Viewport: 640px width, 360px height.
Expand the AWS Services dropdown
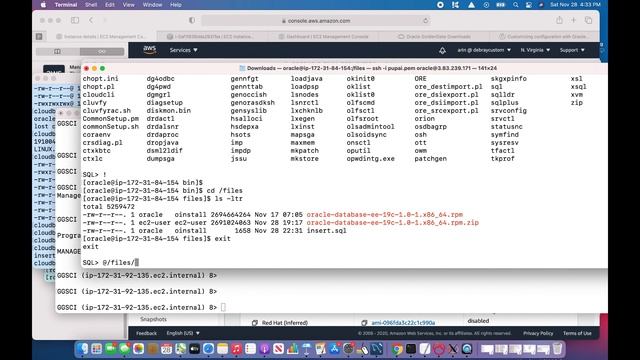point(183,50)
